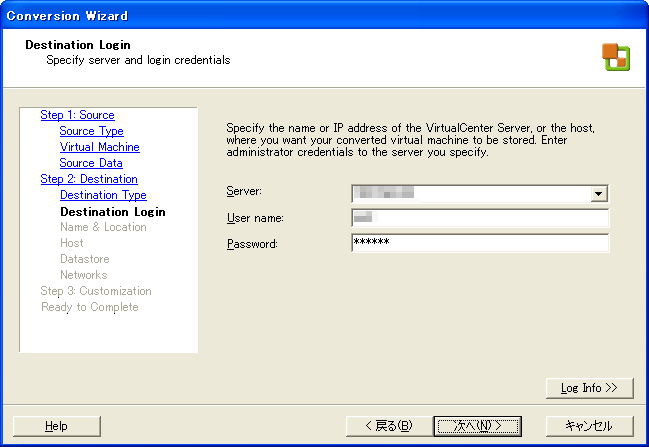Select the bold Destination Login step
The image size is (649, 447).
[113, 211]
